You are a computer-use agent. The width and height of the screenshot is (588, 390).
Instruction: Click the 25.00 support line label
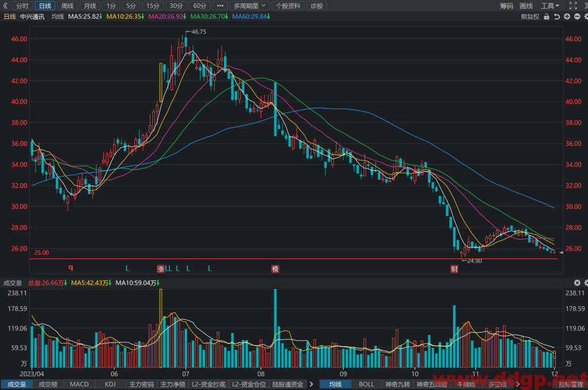coord(41,253)
